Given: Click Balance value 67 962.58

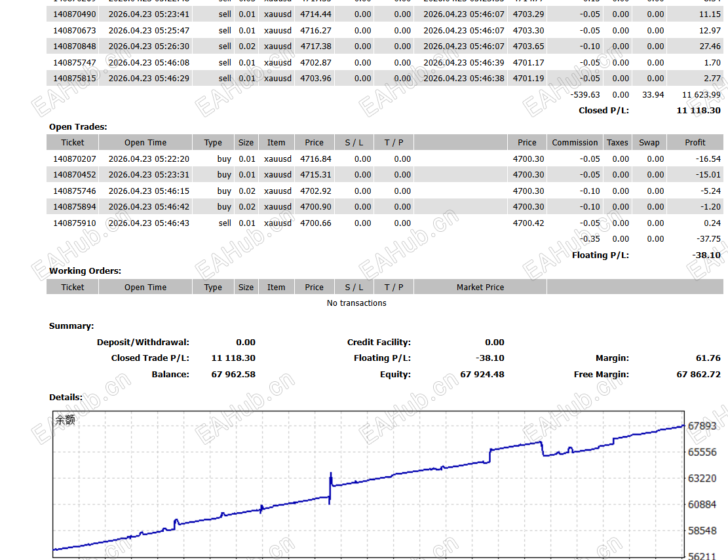Looking at the screenshot, I should pyautogui.click(x=233, y=375).
